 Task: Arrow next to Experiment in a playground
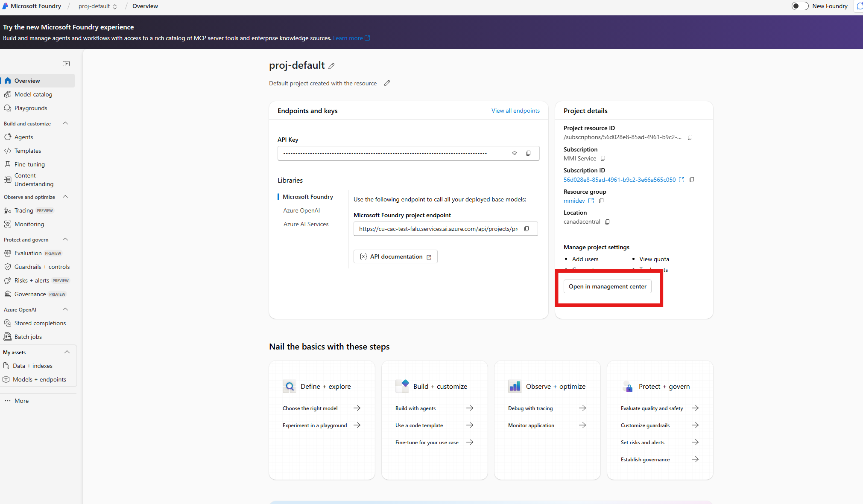click(357, 425)
